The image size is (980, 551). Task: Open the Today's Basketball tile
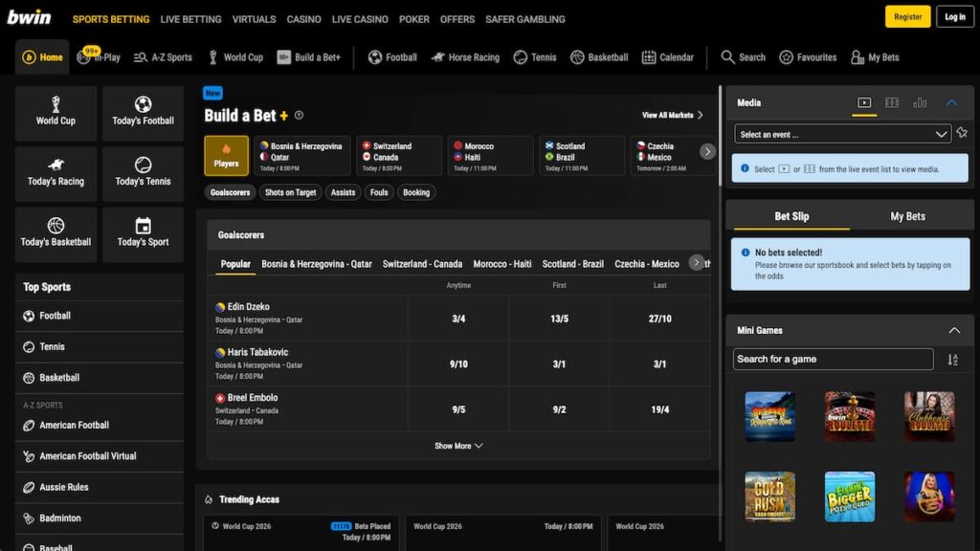(x=56, y=233)
